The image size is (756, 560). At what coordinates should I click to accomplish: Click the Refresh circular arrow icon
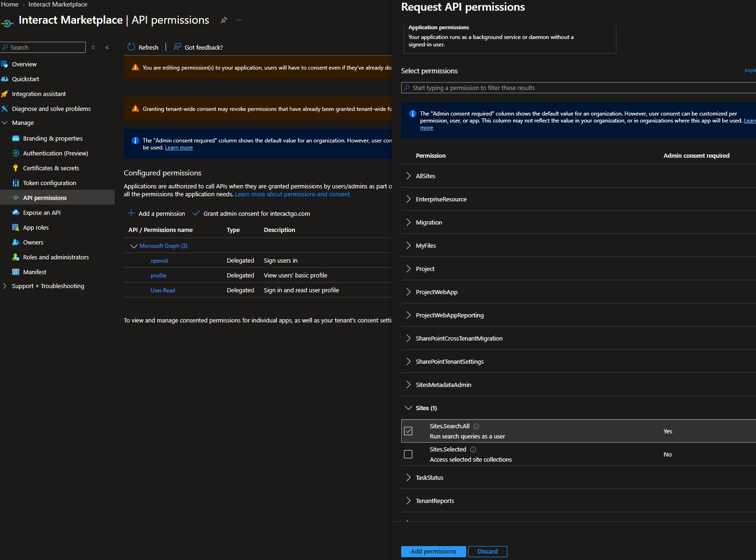pyautogui.click(x=131, y=47)
